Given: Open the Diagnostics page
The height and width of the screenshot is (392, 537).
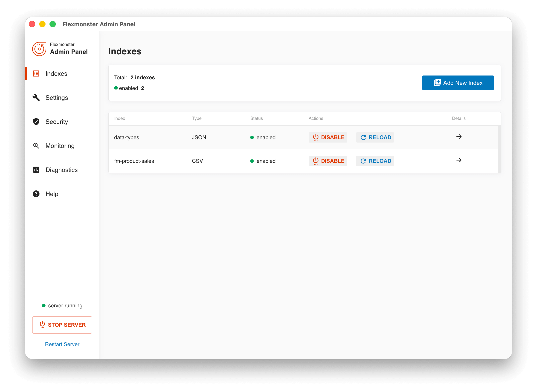Looking at the screenshot, I should click(62, 170).
